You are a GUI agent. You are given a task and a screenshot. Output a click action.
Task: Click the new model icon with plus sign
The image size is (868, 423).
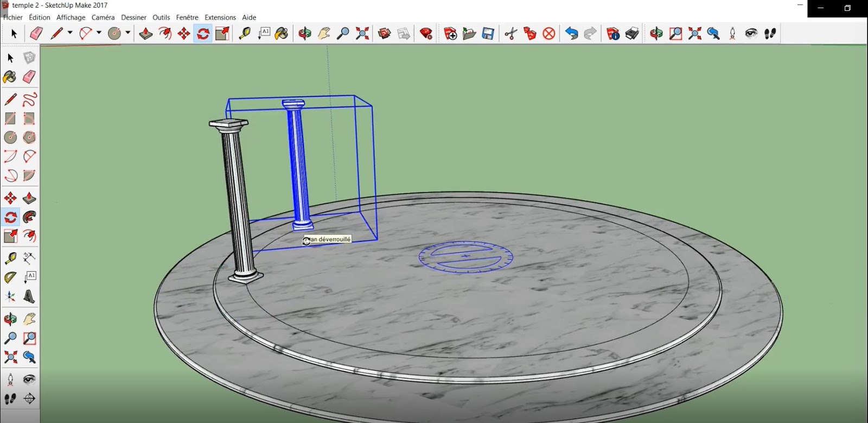[450, 34]
